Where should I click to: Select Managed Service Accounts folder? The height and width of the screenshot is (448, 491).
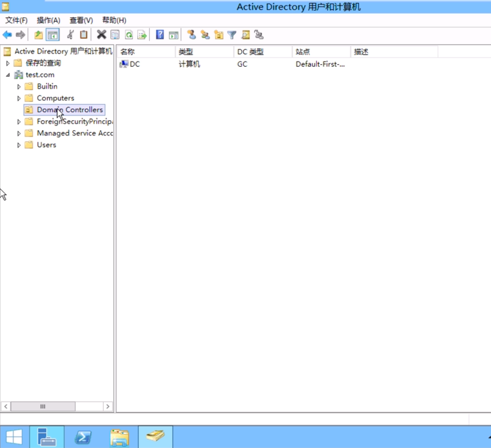click(x=75, y=133)
